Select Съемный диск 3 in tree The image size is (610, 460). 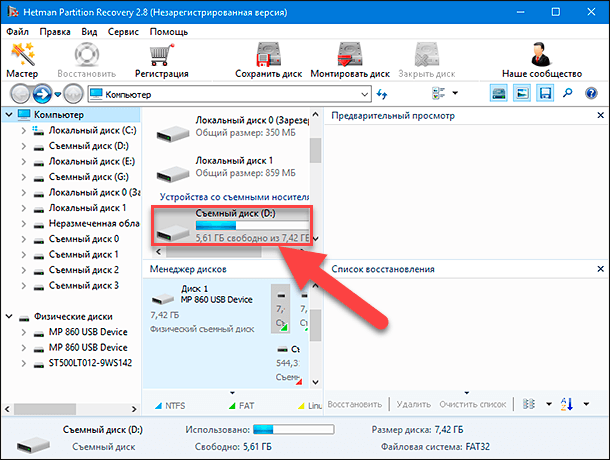coord(84,286)
